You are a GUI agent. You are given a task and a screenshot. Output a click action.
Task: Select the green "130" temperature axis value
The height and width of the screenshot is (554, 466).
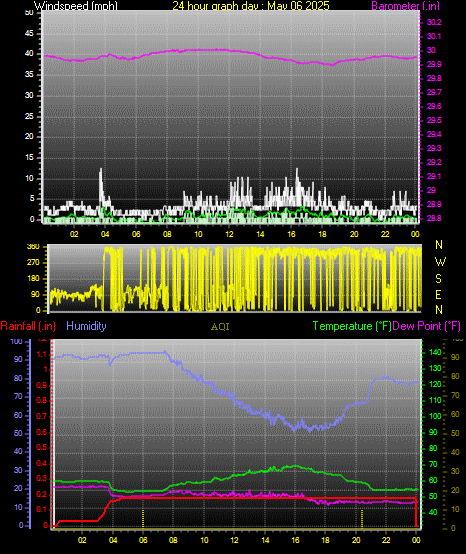tap(435, 369)
